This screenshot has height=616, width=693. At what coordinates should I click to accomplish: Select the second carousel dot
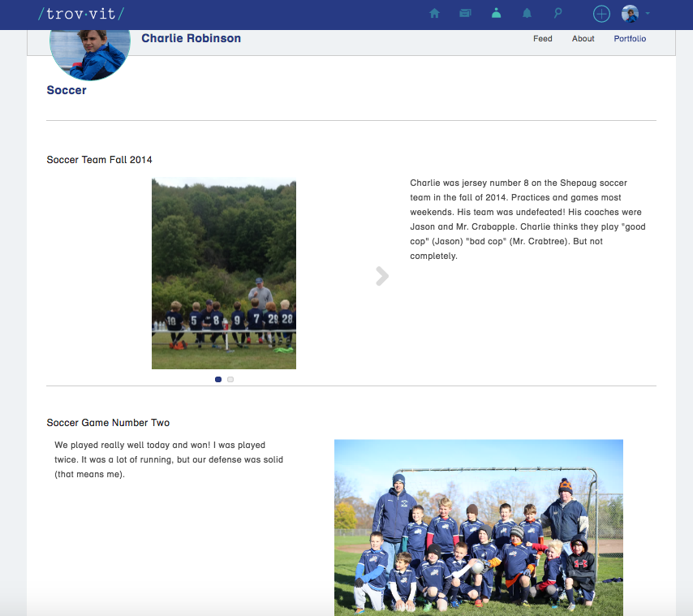tap(230, 379)
